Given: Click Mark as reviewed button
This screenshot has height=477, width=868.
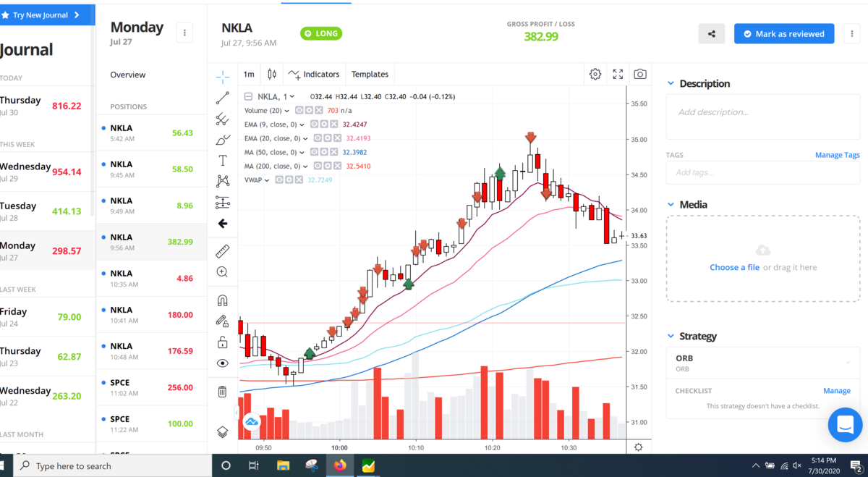Looking at the screenshot, I should 784,34.
